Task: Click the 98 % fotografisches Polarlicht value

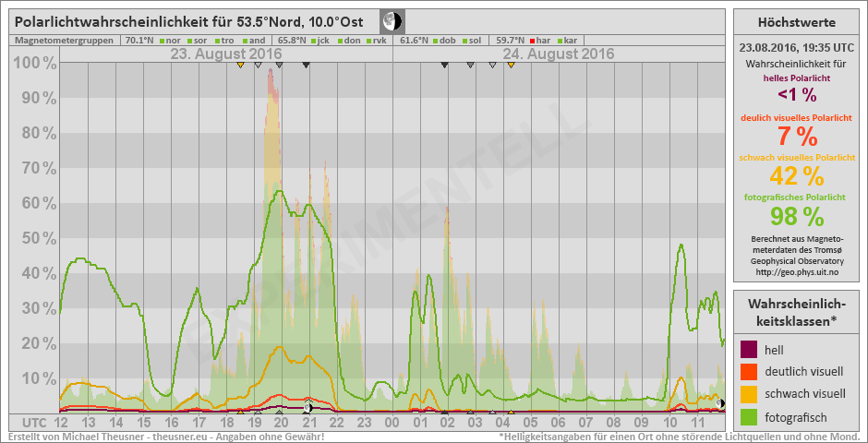Action: (x=796, y=217)
